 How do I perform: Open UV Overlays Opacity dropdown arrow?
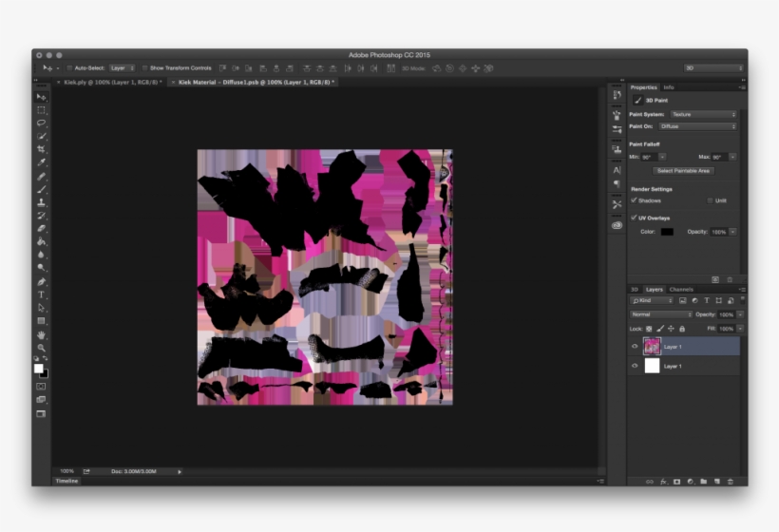(732, 232)
